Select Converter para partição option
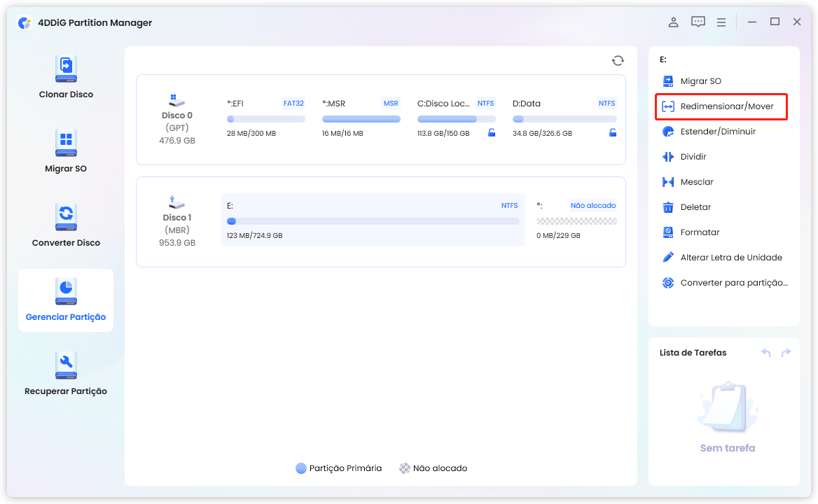Image resolution: width=818 pixels, height=504 pixels. [x=733, y=283]
